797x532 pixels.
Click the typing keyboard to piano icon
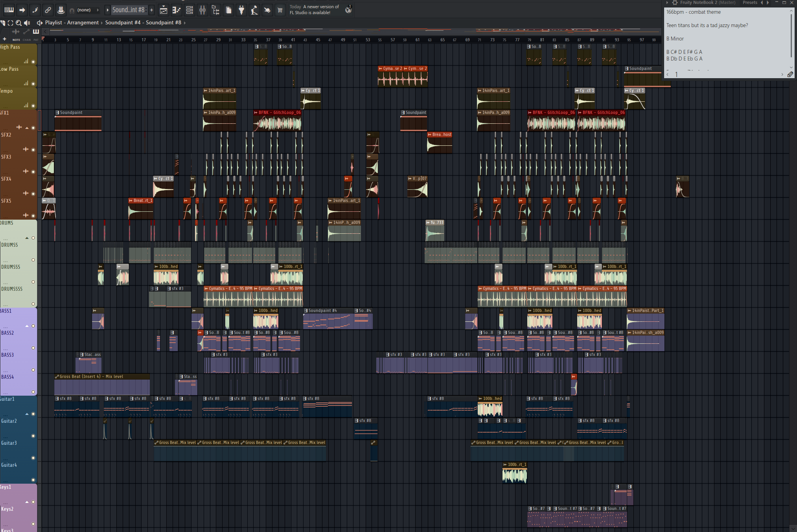pos(9,10)
